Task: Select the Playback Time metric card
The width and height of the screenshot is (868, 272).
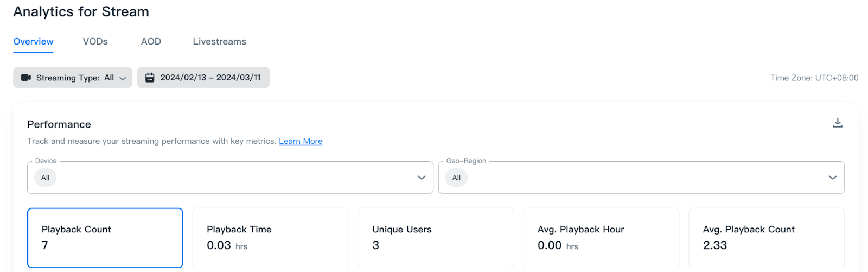Action: point(270,238)
